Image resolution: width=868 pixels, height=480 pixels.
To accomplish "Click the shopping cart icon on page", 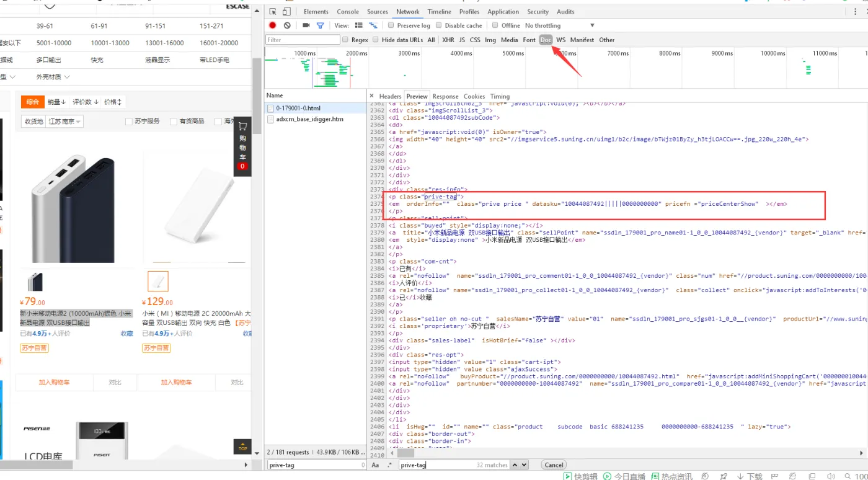I will pos(242,128).
